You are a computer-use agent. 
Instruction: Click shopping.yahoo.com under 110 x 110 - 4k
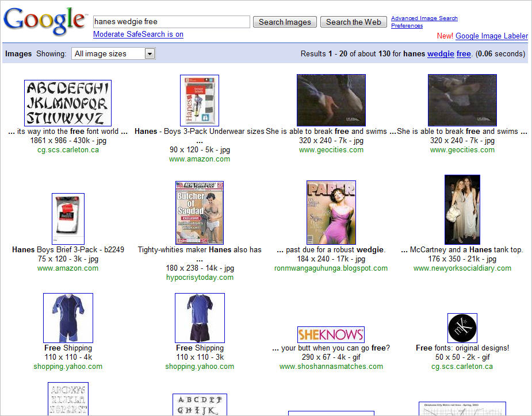coord(68,367)
